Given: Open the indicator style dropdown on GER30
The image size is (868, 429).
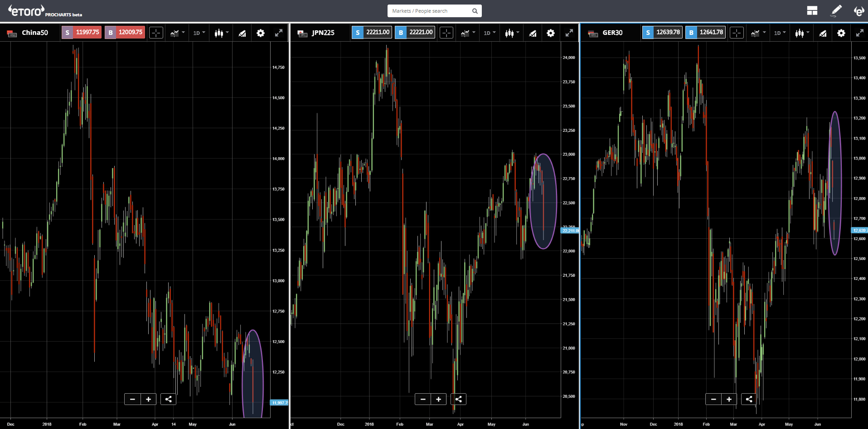Looking at the screenshot, I should (802, 33).
